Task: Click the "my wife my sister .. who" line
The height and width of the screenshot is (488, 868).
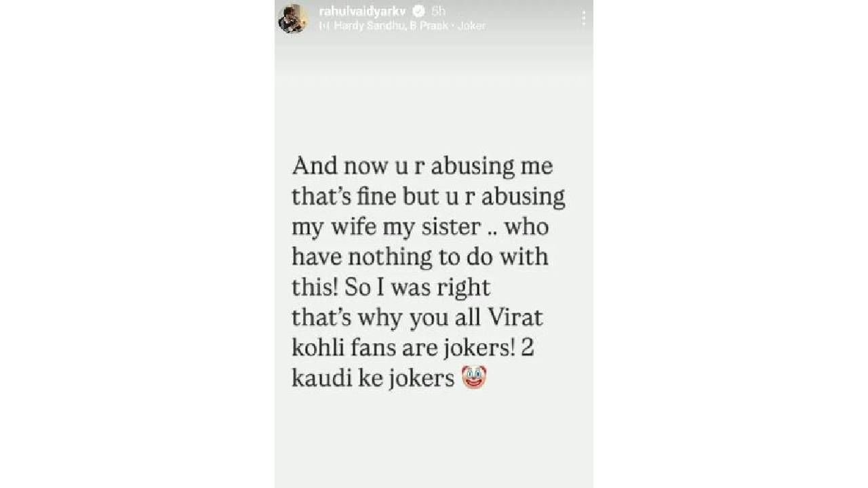Action: 420,227
